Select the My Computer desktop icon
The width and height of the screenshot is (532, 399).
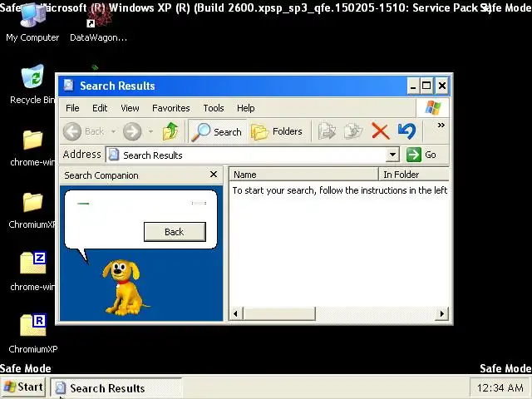click(x=32, y=22)
